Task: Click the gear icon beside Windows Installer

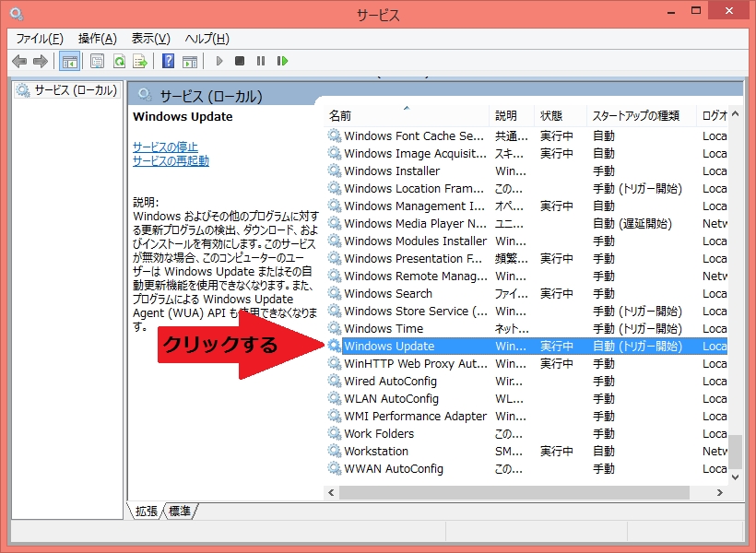Action: click(334, 171)
